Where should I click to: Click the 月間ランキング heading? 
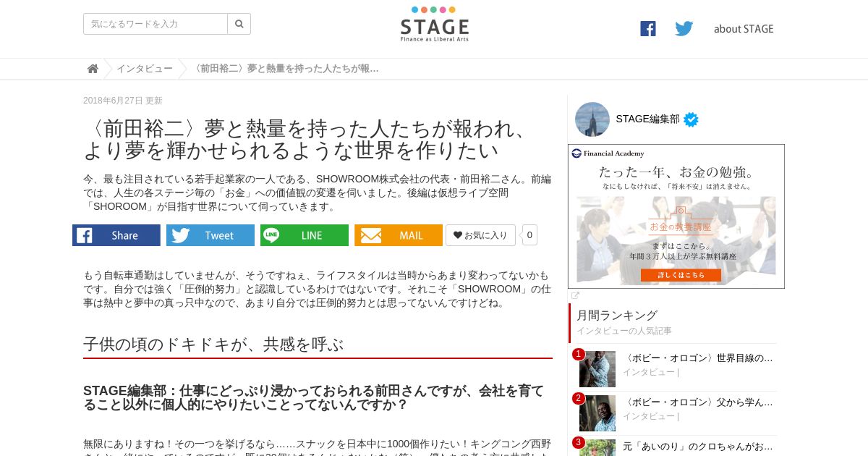[617, 316]
